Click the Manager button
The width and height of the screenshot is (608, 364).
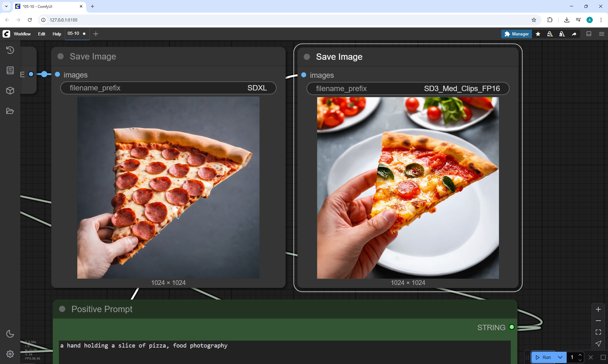pyautogui.click(x=516, y=34)
